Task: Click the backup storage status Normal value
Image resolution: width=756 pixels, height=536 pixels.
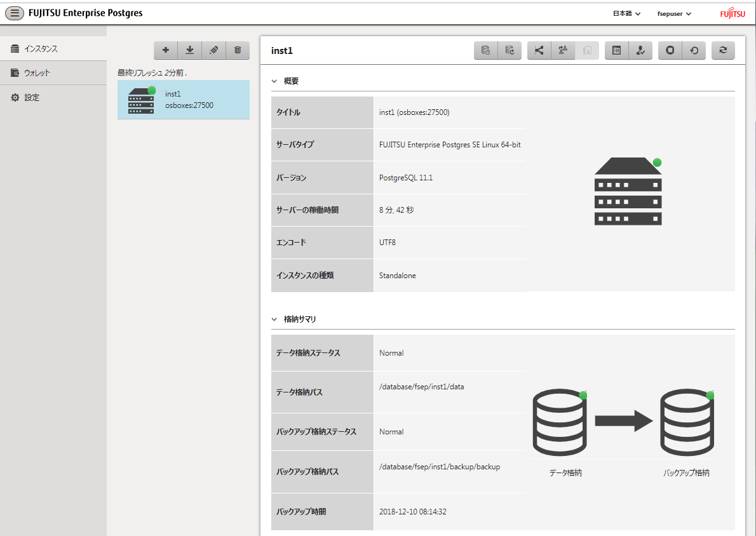Action: [x=391, y=432]
